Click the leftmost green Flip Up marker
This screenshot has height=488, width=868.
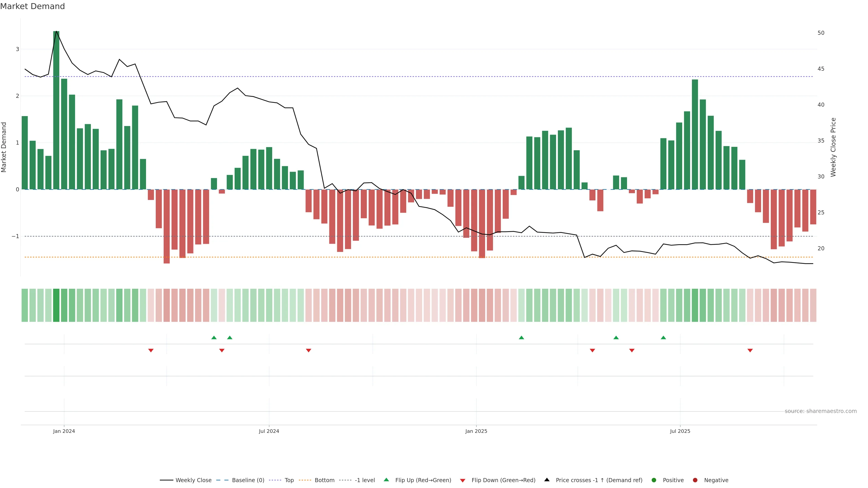click(214, 338)
